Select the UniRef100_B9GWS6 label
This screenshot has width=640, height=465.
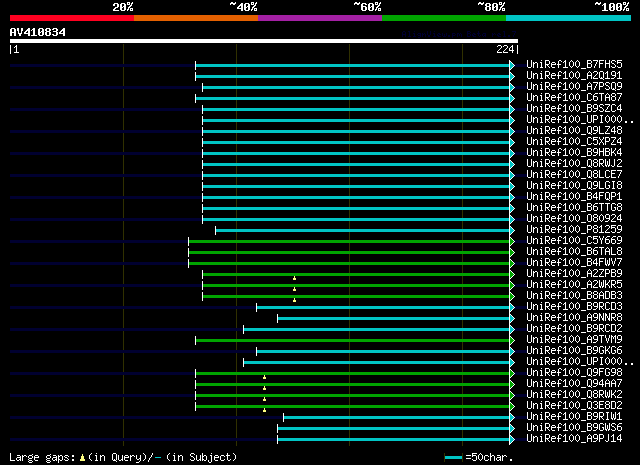tap(574, 428)
